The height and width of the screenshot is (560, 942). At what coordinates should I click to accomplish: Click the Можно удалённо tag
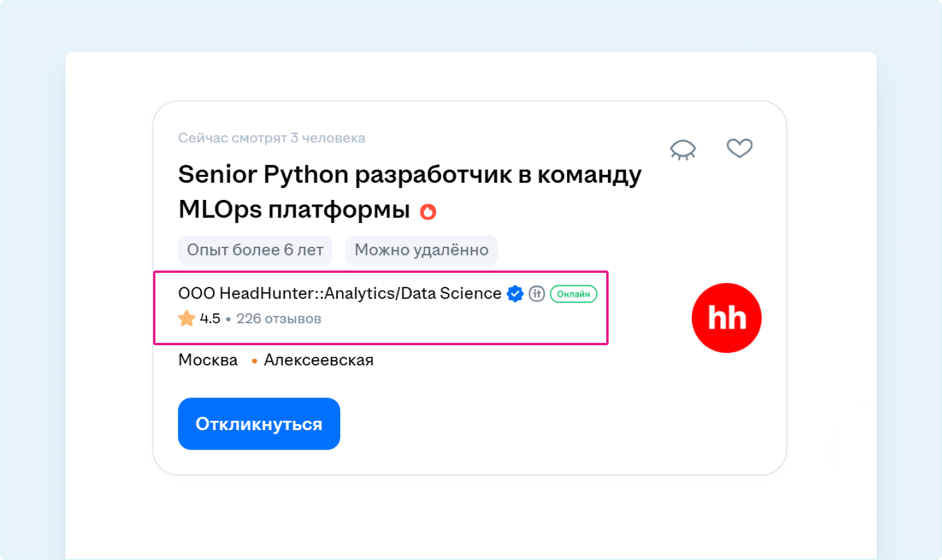(422, 250)
